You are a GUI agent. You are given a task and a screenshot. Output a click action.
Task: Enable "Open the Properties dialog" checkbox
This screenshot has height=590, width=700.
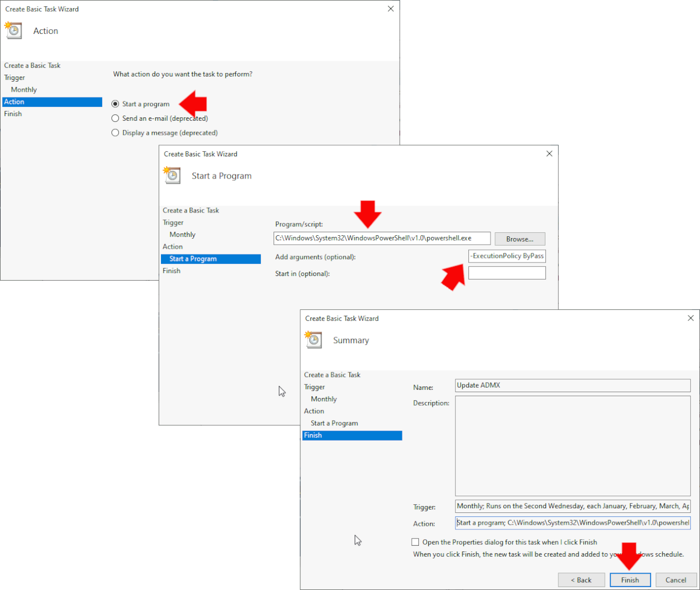(415, 542)
